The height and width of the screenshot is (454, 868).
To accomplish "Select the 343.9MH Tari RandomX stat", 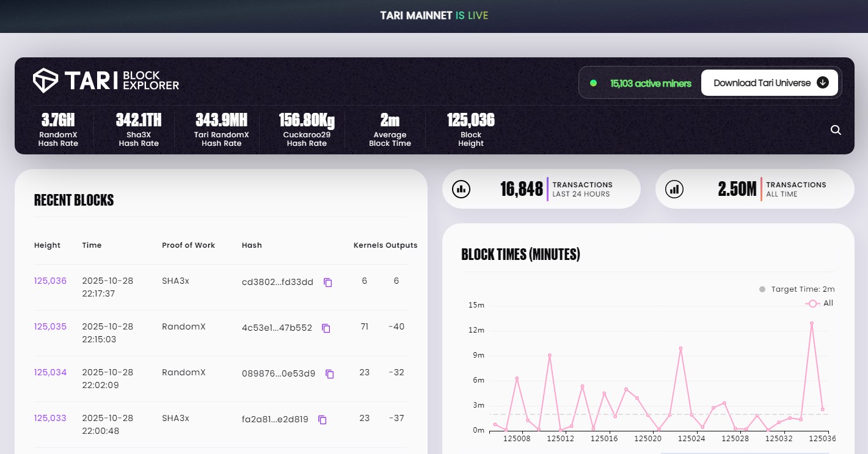I will [x=221, y=130].
